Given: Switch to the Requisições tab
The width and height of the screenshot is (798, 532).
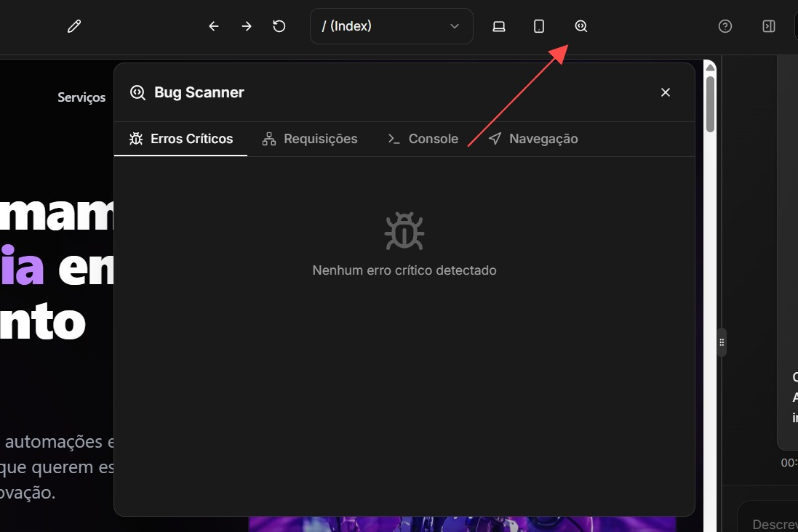Looking at the screenshot, I should pyautogui.click(x=309, y=138).
